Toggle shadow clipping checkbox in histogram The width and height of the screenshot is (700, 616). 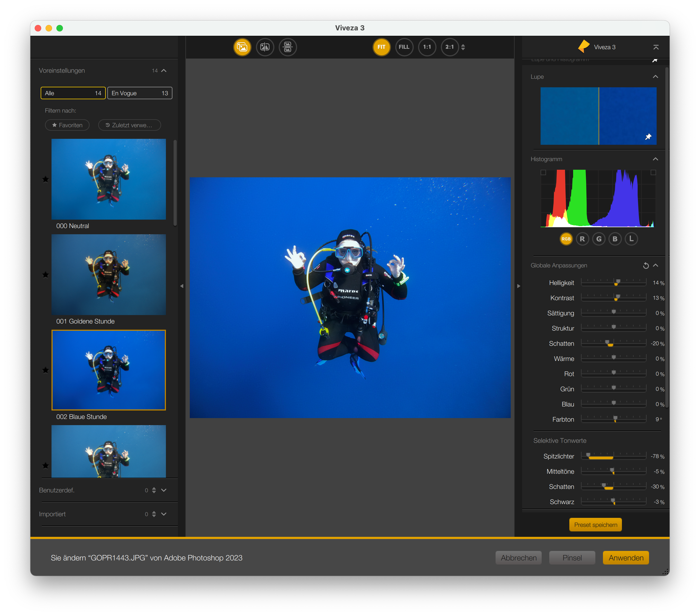pyautogui.click(x=543, y=173)
